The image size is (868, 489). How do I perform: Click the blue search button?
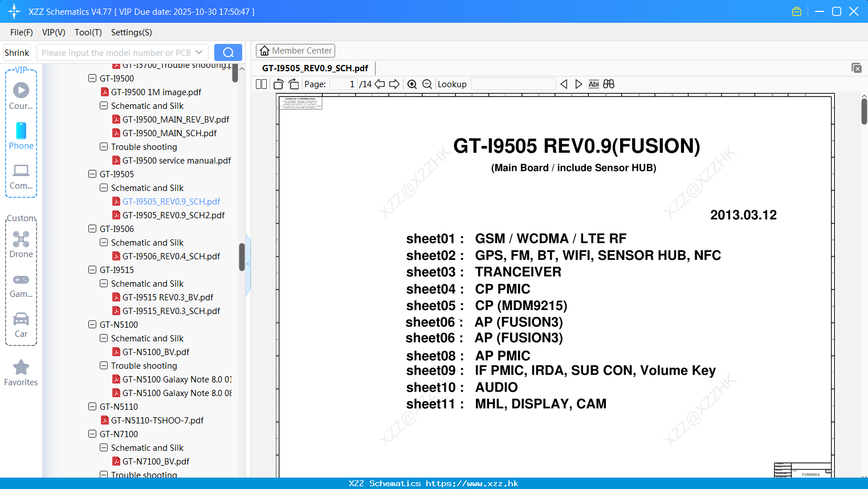(228, 52)
